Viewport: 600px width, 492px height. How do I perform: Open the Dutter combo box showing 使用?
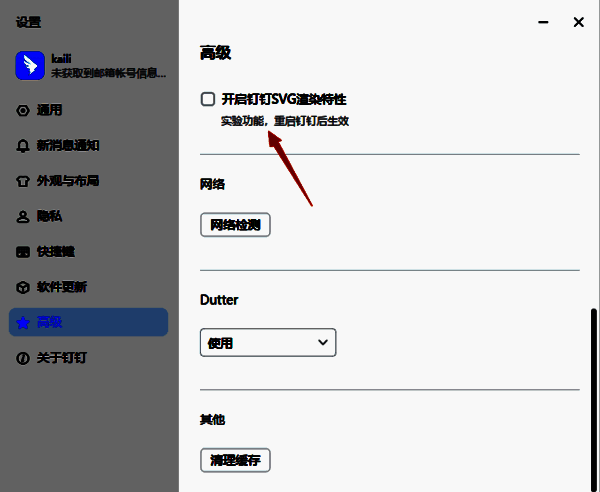(x=267, y=343)
